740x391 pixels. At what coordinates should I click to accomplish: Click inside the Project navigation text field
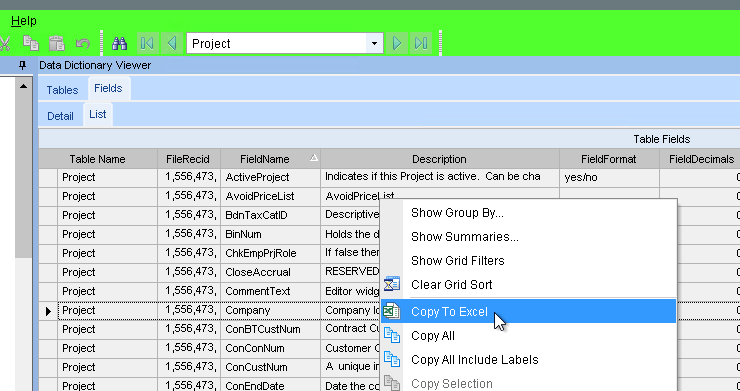pyautogui.click(x=277, y=43)
